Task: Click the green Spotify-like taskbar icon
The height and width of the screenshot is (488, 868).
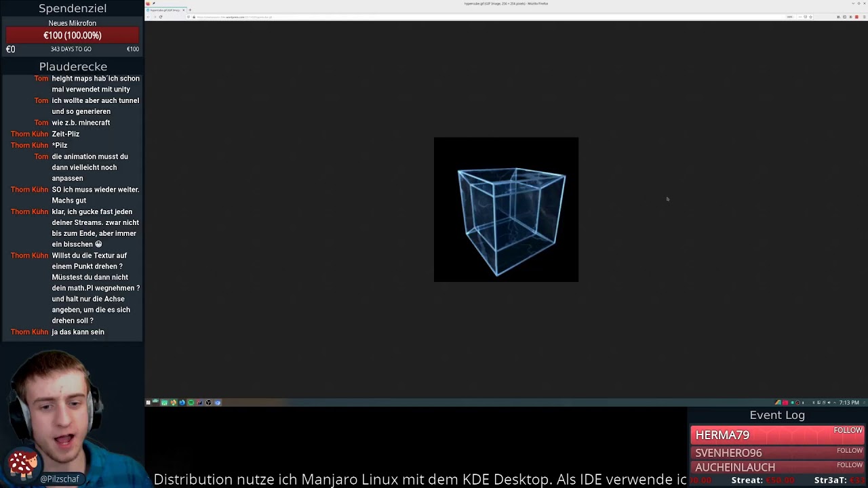Action: [x=191, y=403]
